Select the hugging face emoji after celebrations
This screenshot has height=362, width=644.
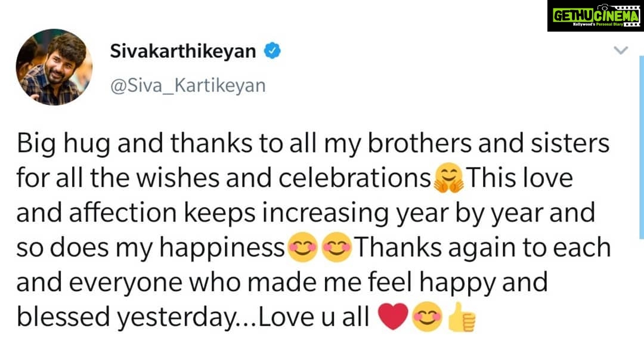(448, 178)
